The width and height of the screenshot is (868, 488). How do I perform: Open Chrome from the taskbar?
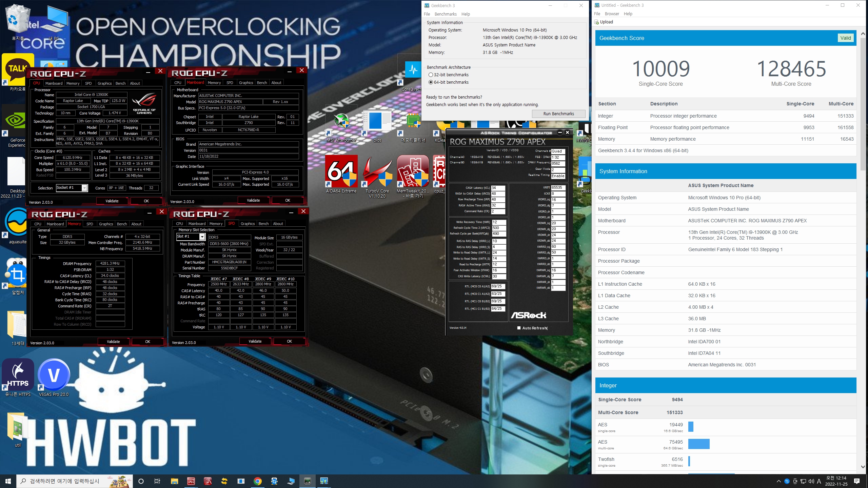pos(258,481)
